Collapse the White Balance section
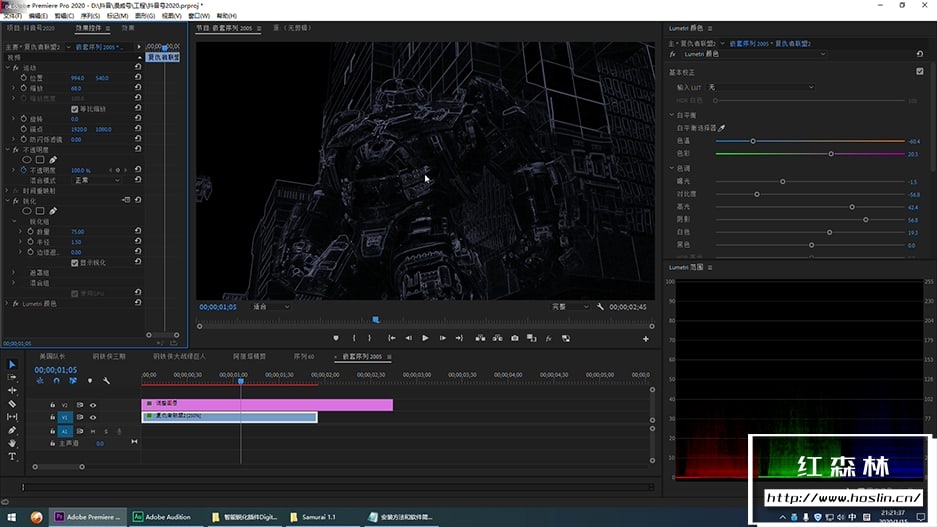937x527 pixels. coord(672,115)
